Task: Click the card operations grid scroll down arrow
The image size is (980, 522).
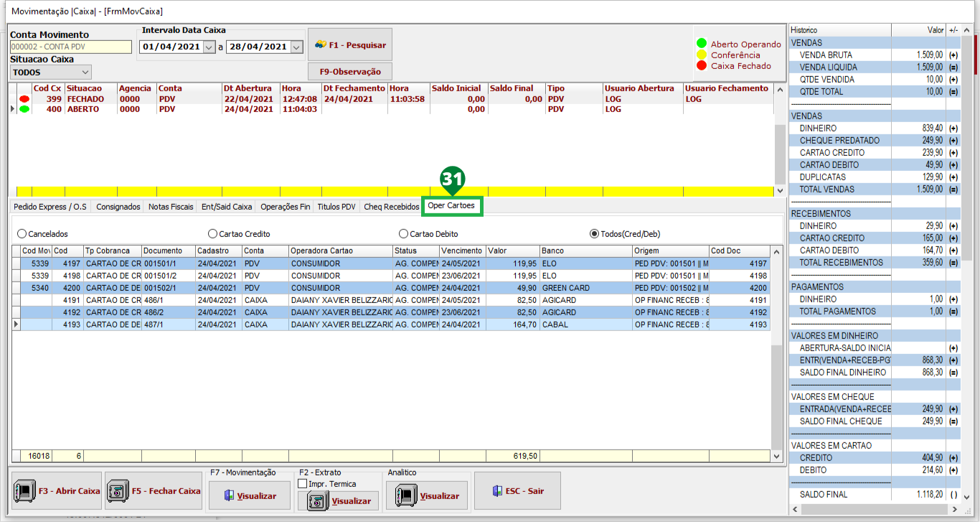Action: point(776,456)
